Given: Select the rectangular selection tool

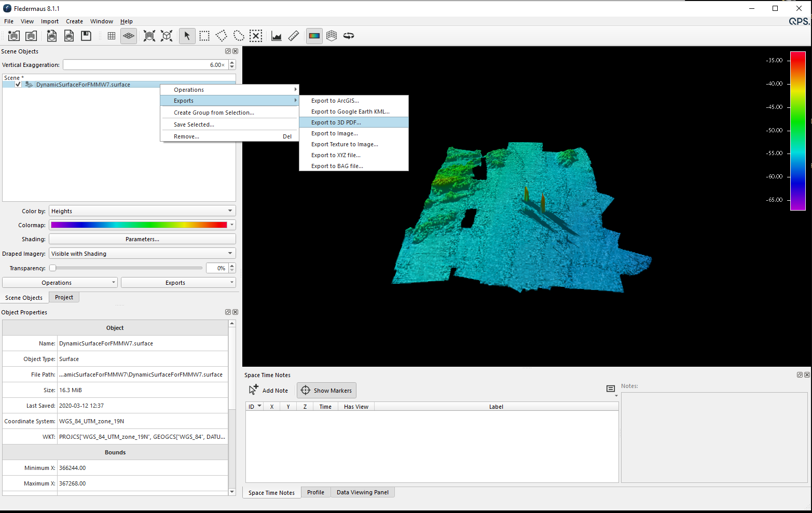Looking at the screenshot, I should click(x=204, y=36).
